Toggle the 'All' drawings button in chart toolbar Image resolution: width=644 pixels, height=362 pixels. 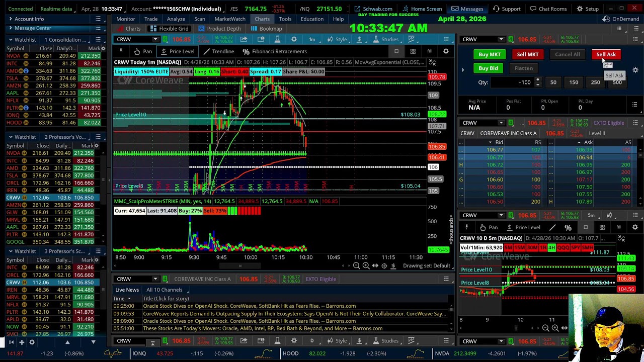[x=429, y=51]
